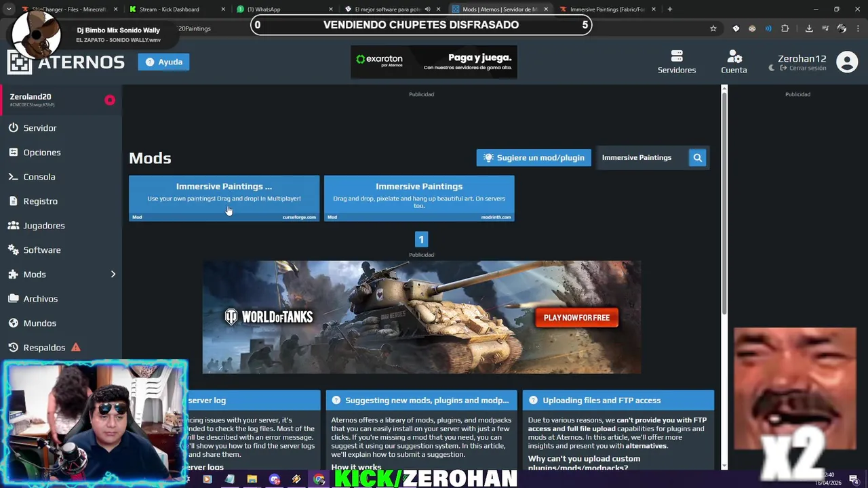Open the Ayuda help button

click(x=163, y=62)
